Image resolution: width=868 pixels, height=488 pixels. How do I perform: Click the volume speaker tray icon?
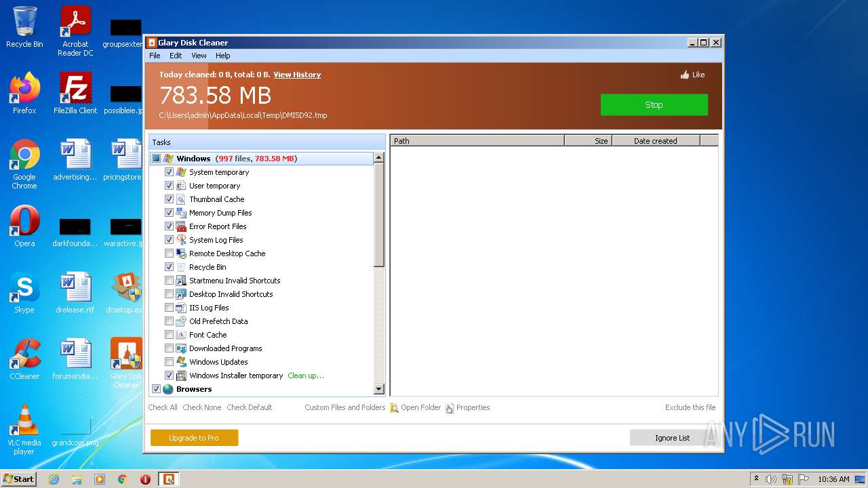(x=771, y=479)
